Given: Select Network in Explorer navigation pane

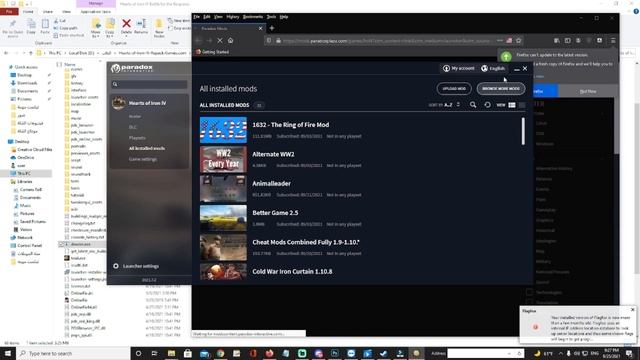Looking at the screenshot, I should click(24, 238).
